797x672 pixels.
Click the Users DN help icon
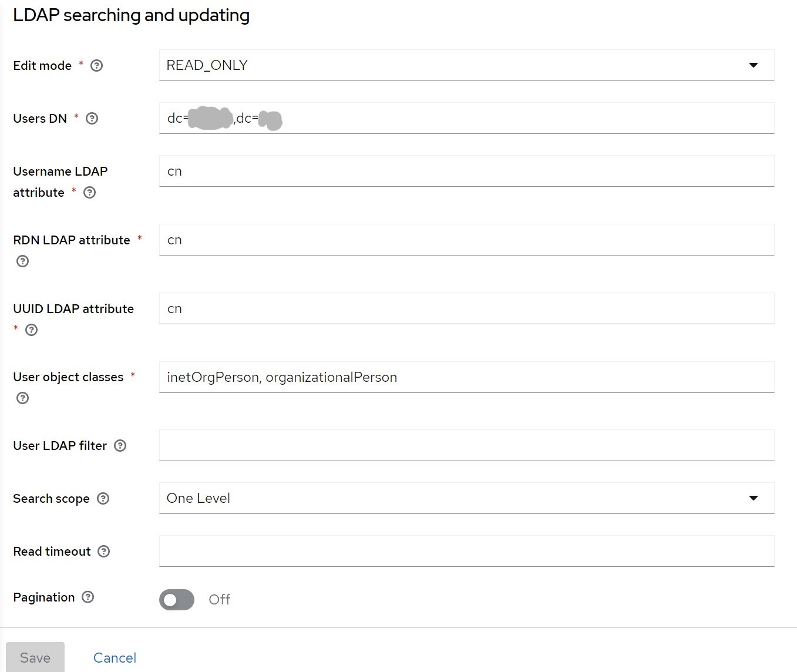click(92, 119)
